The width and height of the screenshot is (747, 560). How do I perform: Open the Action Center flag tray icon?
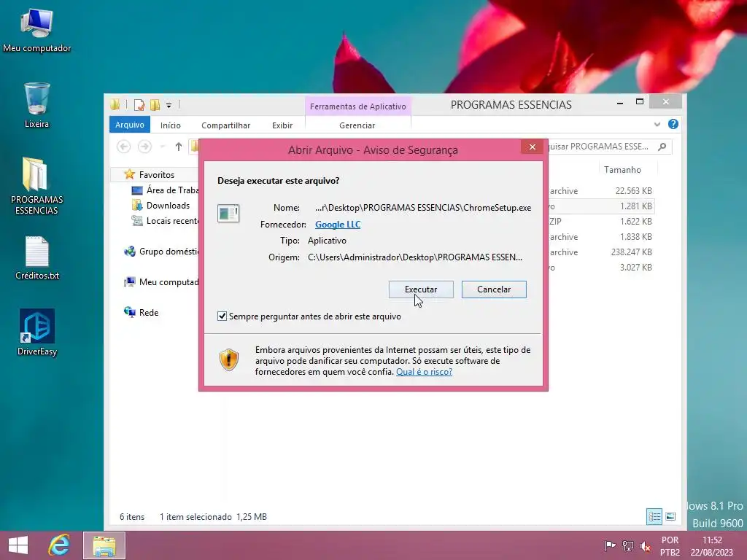click(610, 545)
